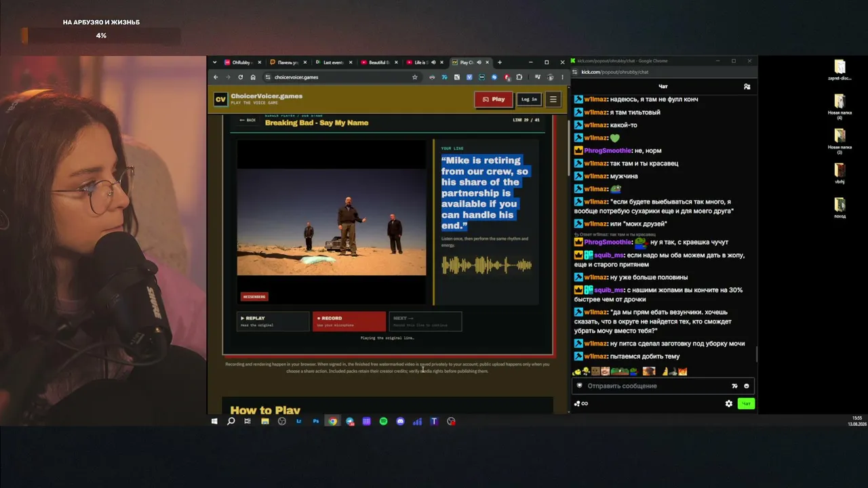Screen dimensions: 868x488
Task: Click the red Play button
Action: click(493, 99)
